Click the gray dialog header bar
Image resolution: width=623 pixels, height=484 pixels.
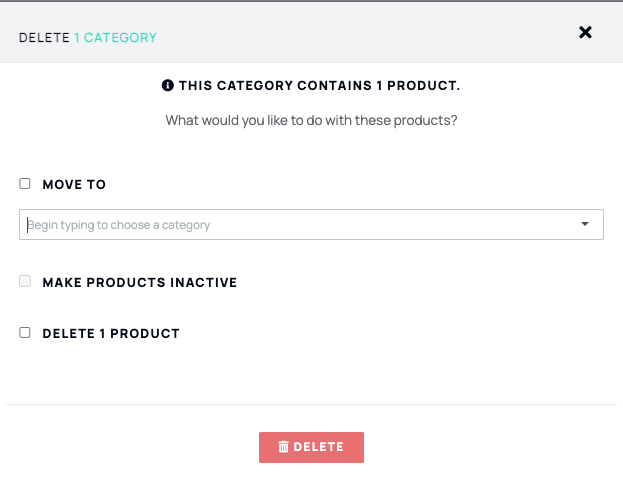312,32
